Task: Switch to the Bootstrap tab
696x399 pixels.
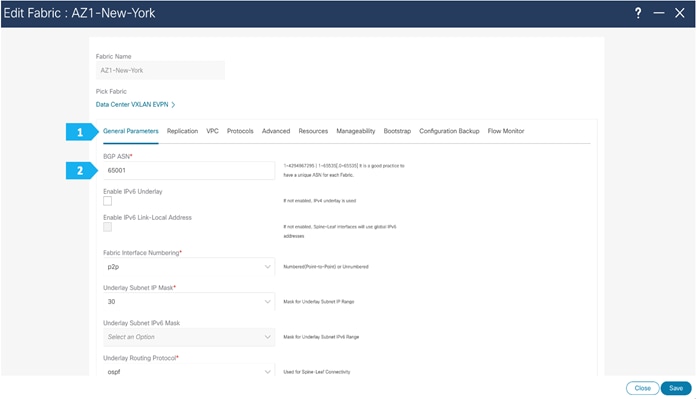Action: [x=397, y=131]
